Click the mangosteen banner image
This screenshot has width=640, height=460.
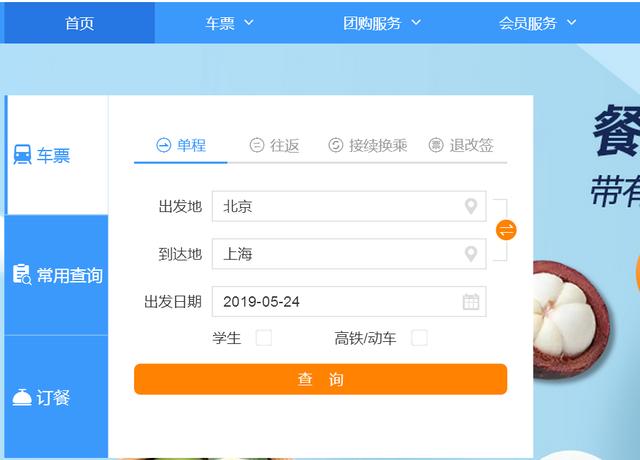click(571, 320)
